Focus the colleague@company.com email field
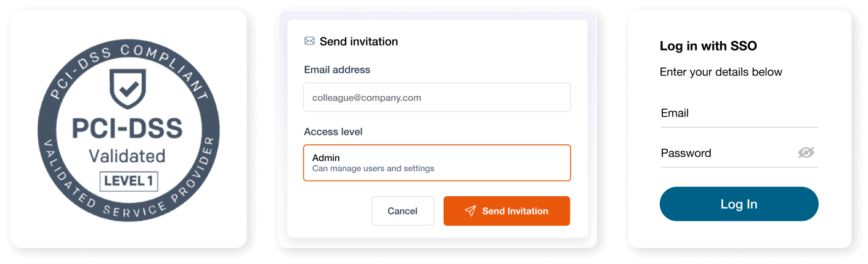The width and height of the screenshot is (868, 264). click(x=437, y=97)
